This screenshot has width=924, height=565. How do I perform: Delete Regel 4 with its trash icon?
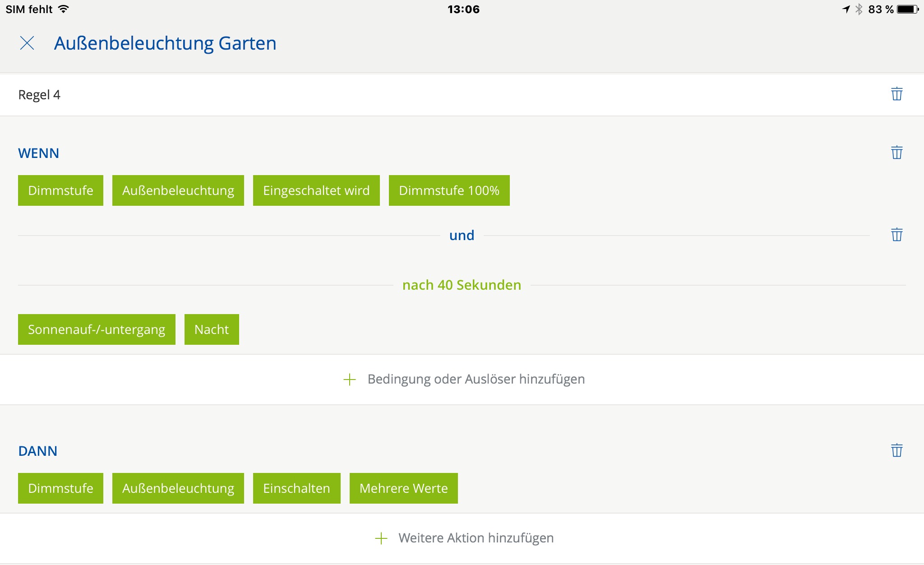pyautogui.click(x=896, y=94)
